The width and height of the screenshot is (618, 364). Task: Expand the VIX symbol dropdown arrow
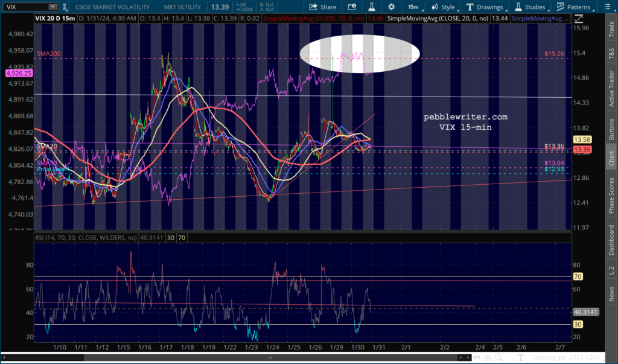pyautogui.click(x=53, y=7)
